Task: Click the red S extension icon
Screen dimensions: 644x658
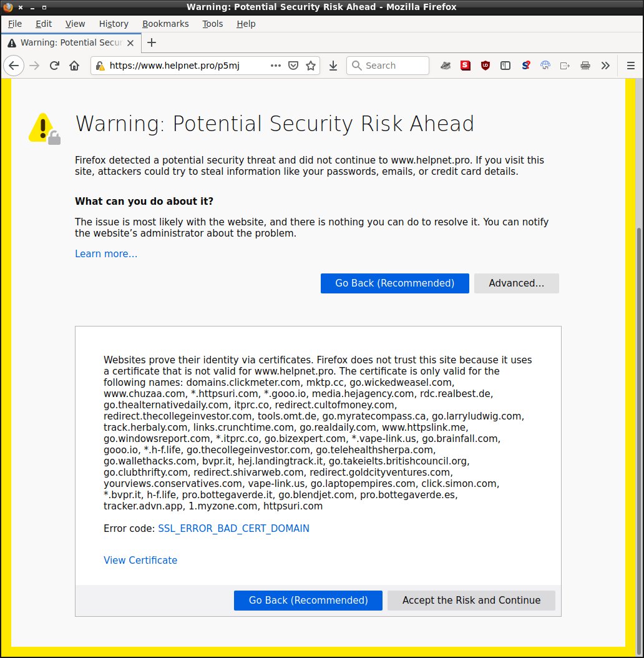Action: click(x=466, y=66)
